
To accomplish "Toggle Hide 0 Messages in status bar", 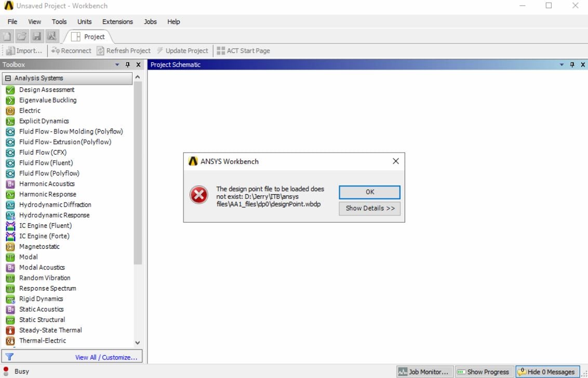I will tap(546, 372).
